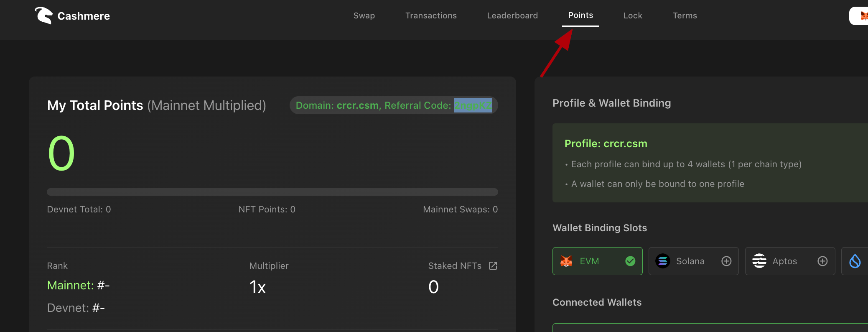Image resolution: width=868 pixels, height=332 pixels.
Task: Click the 'Profile & Wallet Binding' heading
Action: click(x=611, y=103)
